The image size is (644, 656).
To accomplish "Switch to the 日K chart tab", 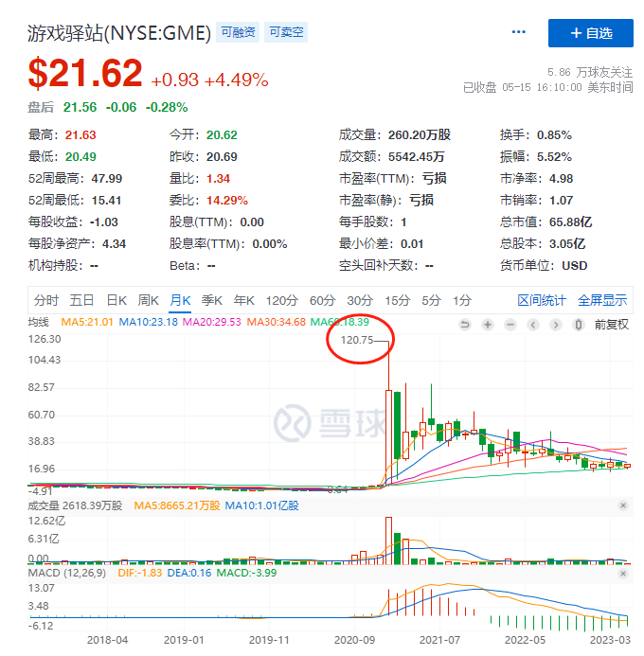I will pyautogui.click(x=116, y=300).
